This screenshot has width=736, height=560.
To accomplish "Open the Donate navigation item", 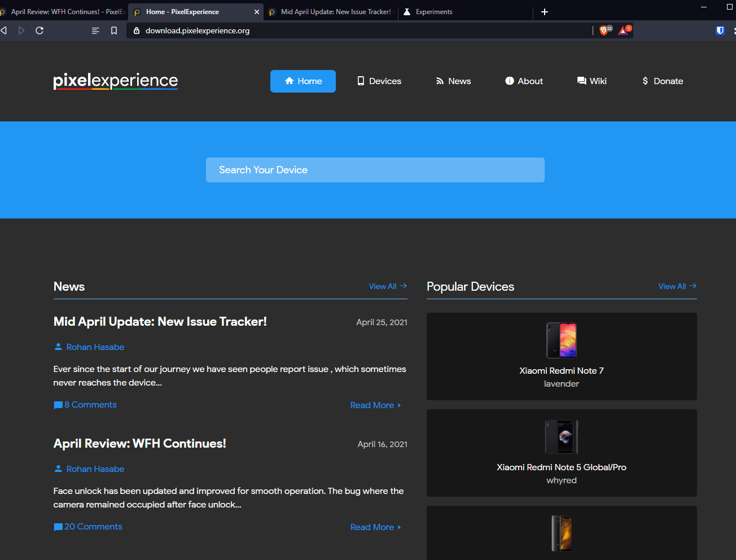I will 662,81.
